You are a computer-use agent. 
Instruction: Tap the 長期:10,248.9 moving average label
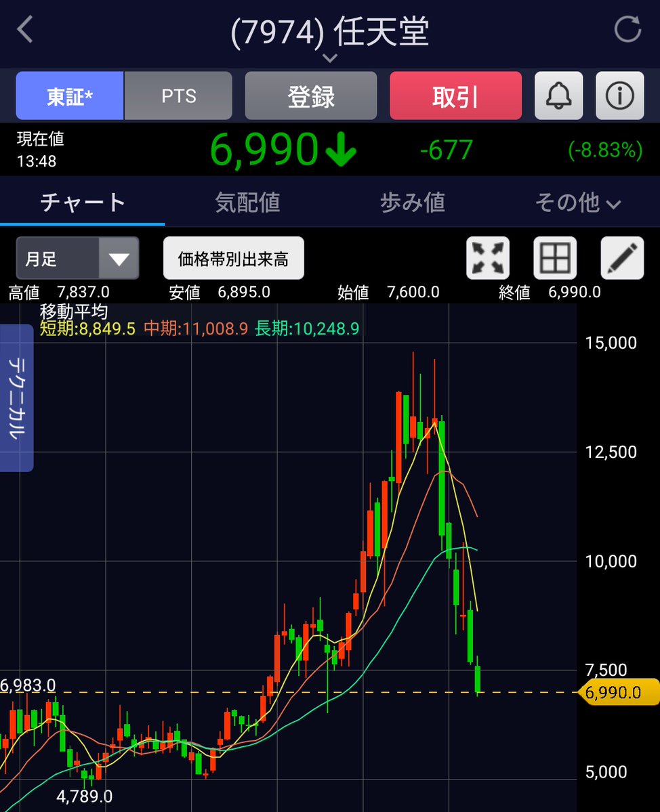(x=307, y=328)
